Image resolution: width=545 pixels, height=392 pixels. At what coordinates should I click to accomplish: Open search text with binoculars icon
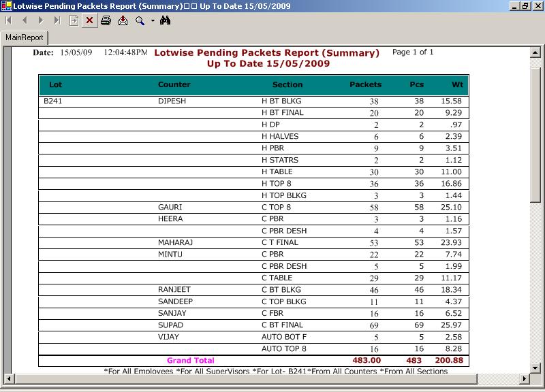tap(165, 21)
